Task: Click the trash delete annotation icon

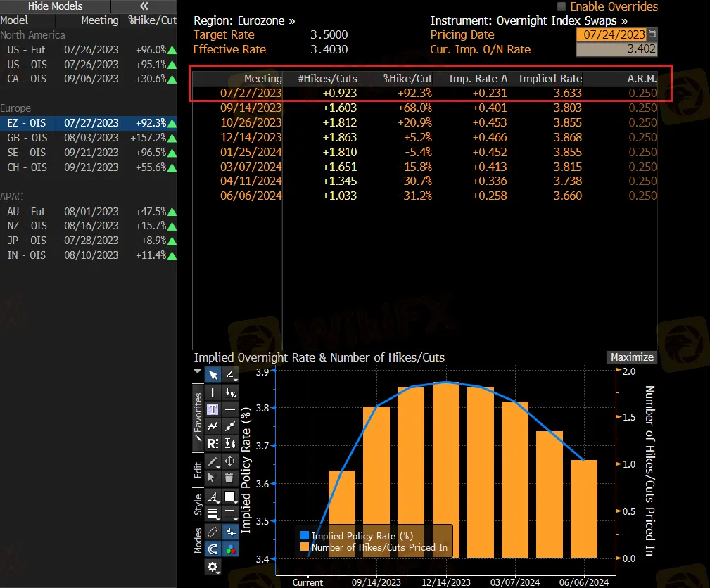Action: [229, 478]
